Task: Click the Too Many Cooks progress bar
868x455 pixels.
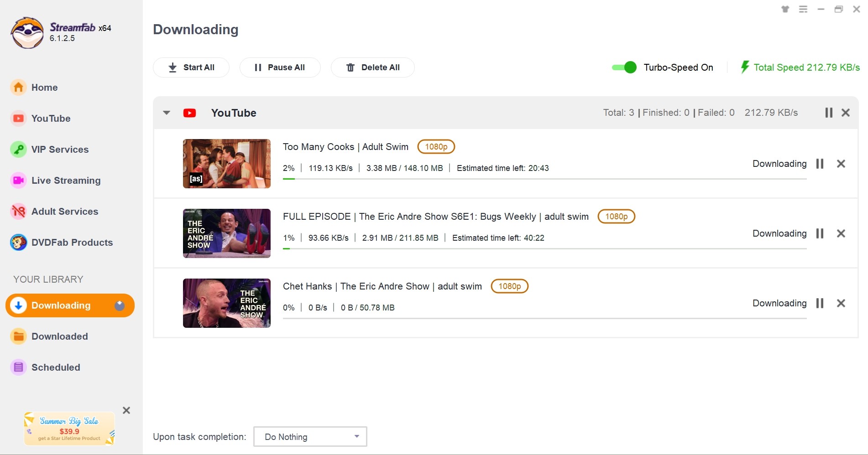Action: coord(544,179)
